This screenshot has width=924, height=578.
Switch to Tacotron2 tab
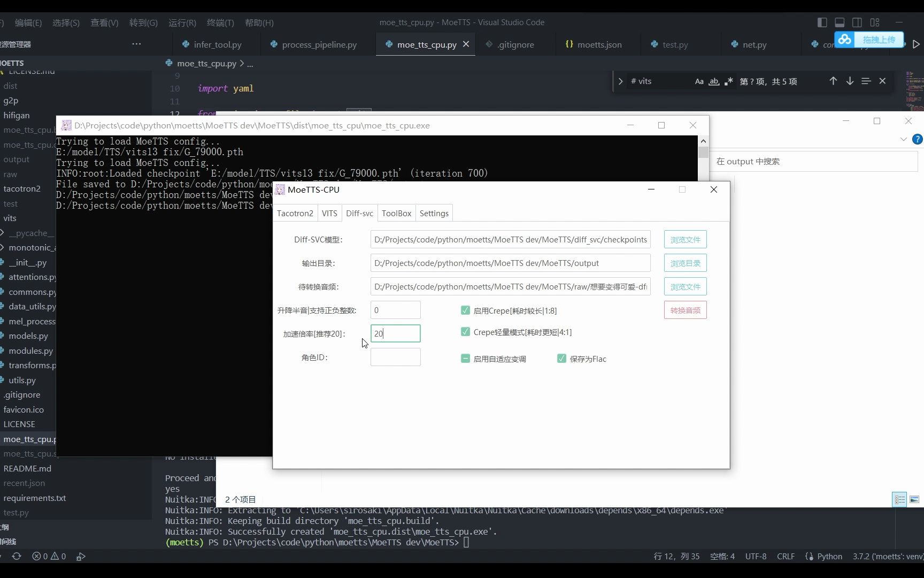tap(295, 213)
